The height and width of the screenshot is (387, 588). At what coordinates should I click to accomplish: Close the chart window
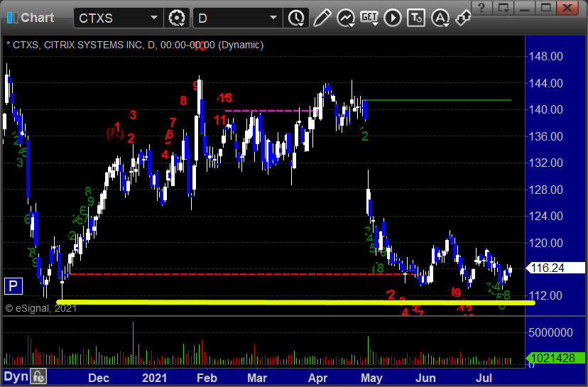pos(567,7)
